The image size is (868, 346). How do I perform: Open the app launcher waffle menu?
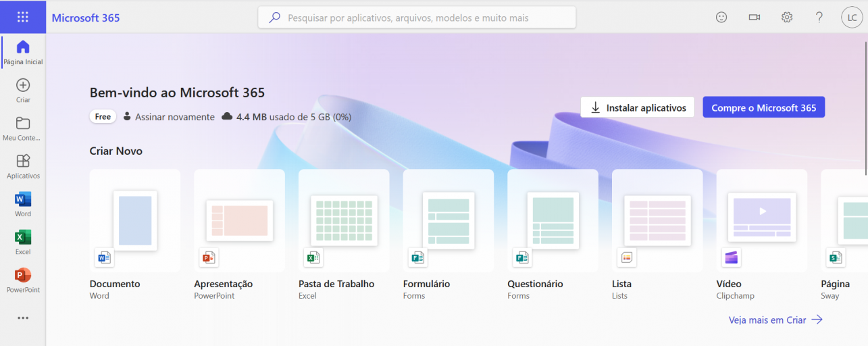pos(23,17)
